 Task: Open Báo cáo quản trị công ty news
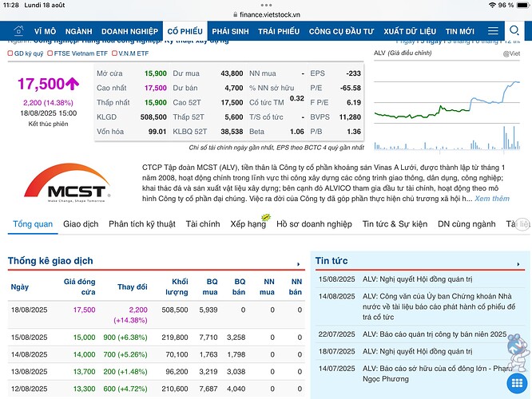point(435,334)
